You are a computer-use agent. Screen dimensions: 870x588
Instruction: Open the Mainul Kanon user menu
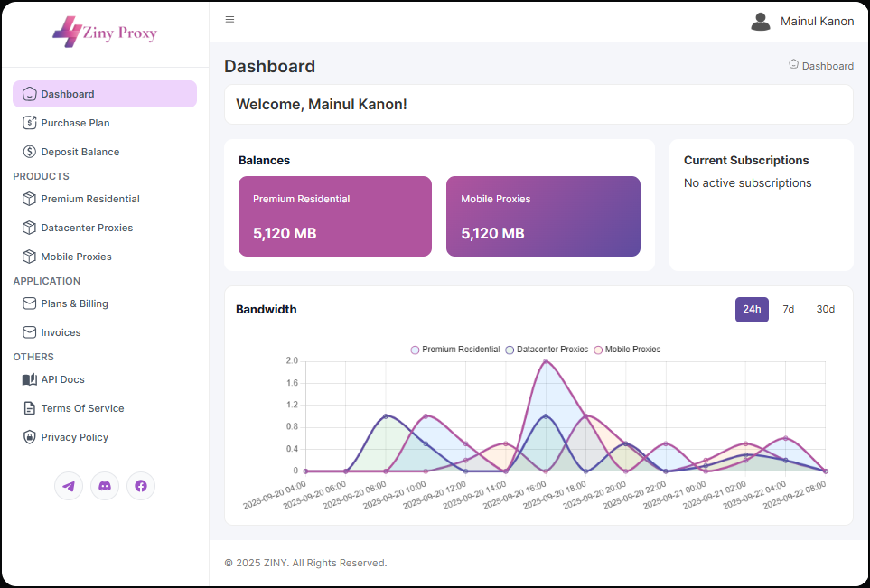817,22
